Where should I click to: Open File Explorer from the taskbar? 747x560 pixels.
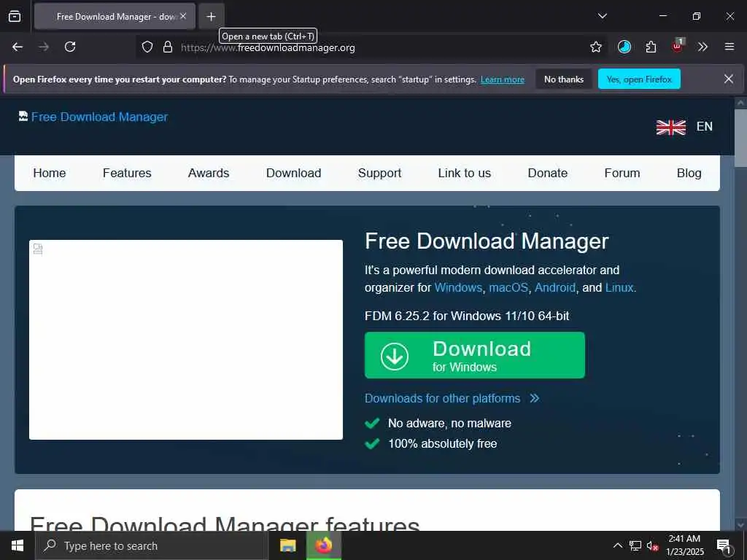click(287, 545)
